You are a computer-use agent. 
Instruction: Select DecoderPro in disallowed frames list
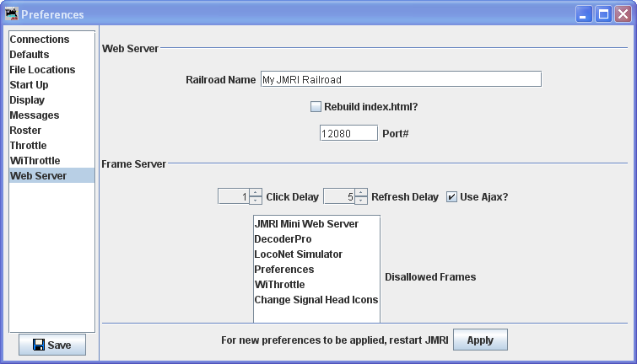coord(317,239)
